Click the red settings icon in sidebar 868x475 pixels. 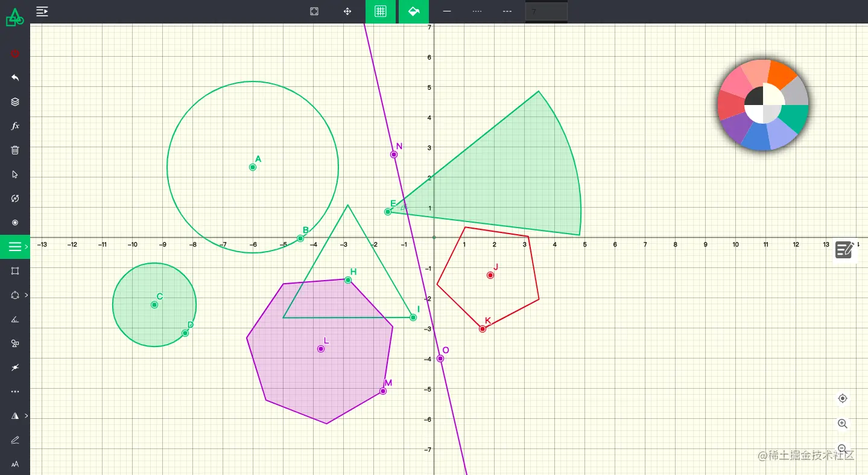15,54
